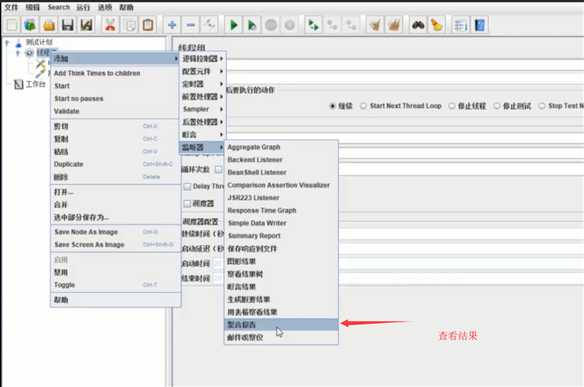Image resolution: width=584 pixels, height=387 pixels.
Task: Open the 编辑 menu in menu bar
Action: (x=32, y=7)
